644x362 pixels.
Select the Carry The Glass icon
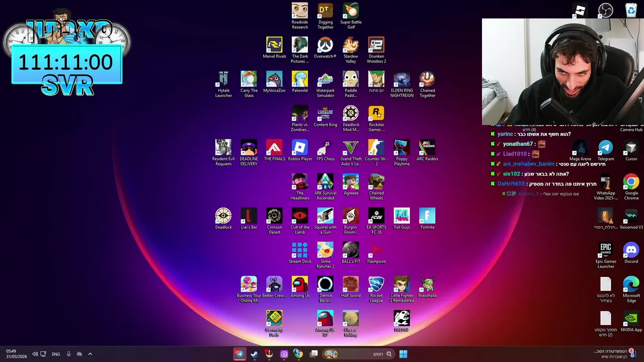coord(249,84)
